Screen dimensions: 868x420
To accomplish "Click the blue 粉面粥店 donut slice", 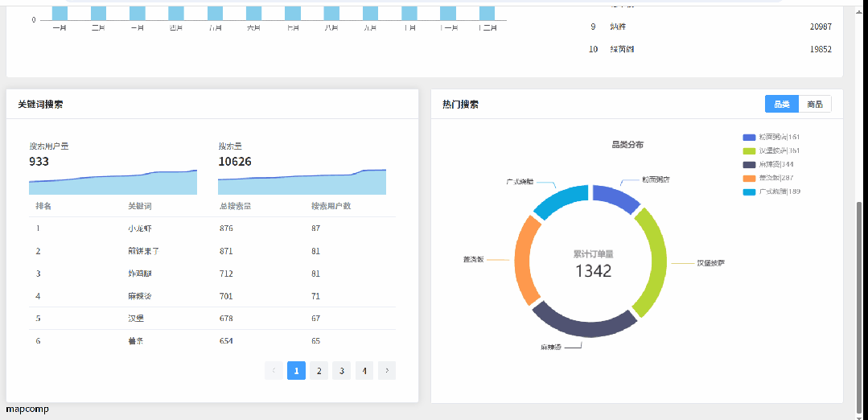I will point(615,197).
